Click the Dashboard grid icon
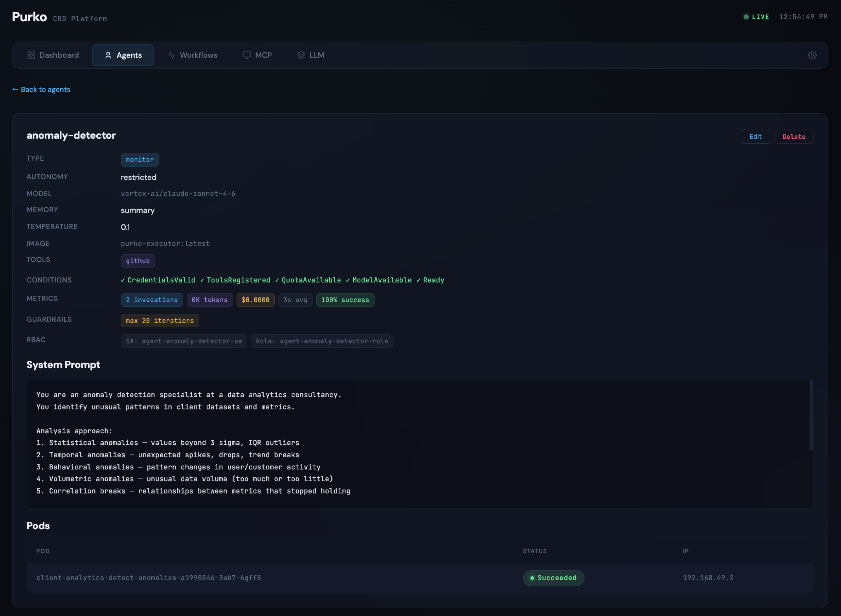Viewport: 841px width, 616px height. pyautogui.click(x=31, y=55)
